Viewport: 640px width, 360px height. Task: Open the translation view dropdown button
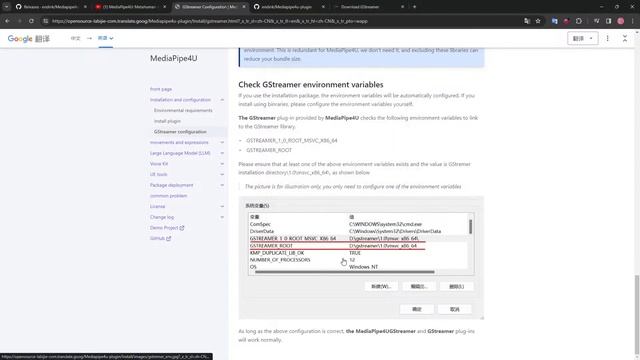coord(582,38)
